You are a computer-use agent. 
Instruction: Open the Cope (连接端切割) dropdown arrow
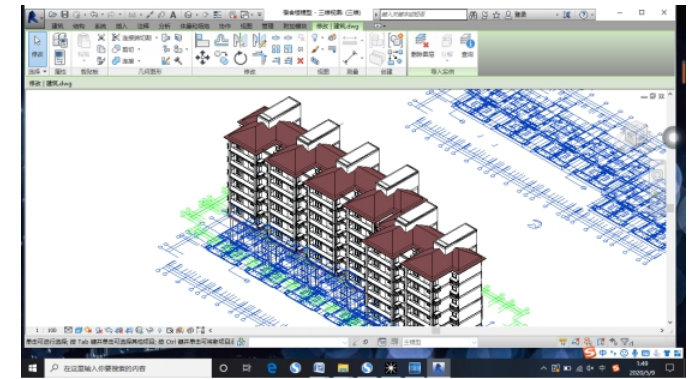tap(156, 38)
